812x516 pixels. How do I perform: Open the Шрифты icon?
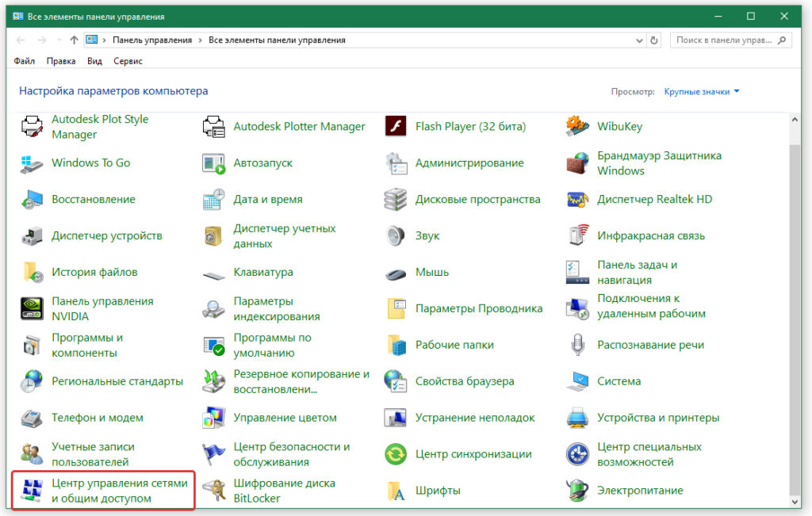click(x=396, y=491)
